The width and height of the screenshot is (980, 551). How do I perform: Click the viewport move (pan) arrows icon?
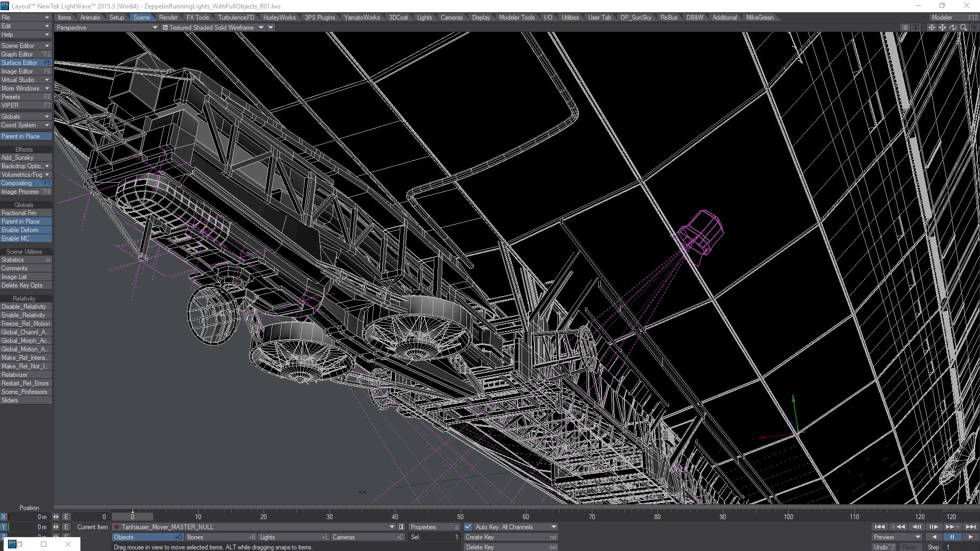942,28
